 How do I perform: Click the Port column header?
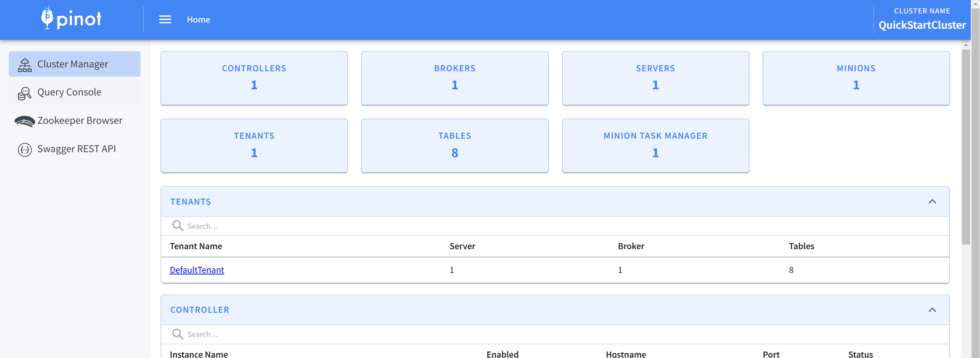click(x=771, y=354)
